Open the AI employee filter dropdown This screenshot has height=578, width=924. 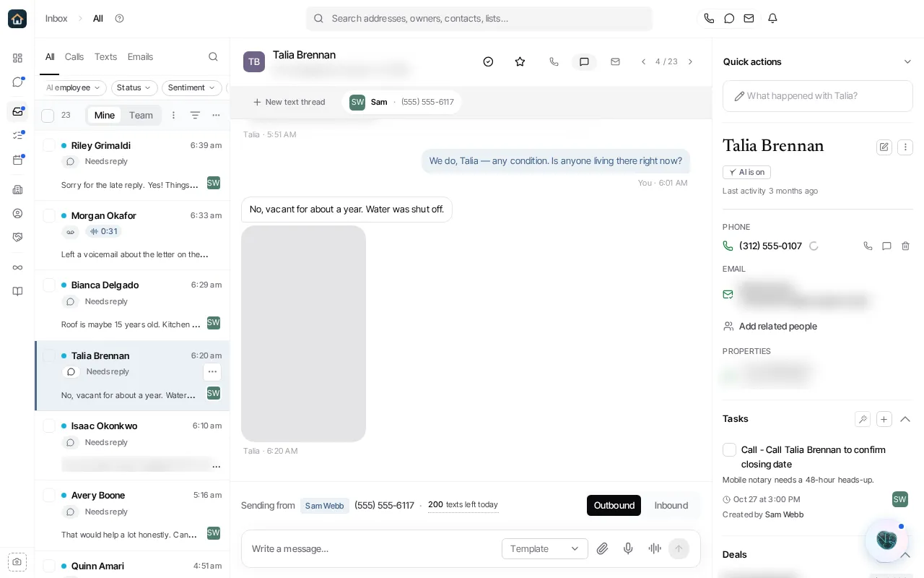(x=74, y=87)
